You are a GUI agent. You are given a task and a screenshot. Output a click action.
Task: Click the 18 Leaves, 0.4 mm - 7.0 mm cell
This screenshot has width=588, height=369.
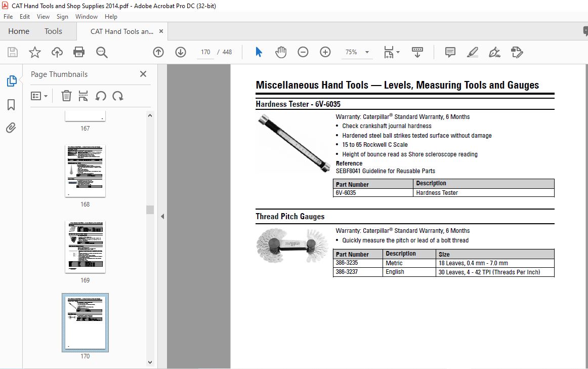tap(495, 263)
